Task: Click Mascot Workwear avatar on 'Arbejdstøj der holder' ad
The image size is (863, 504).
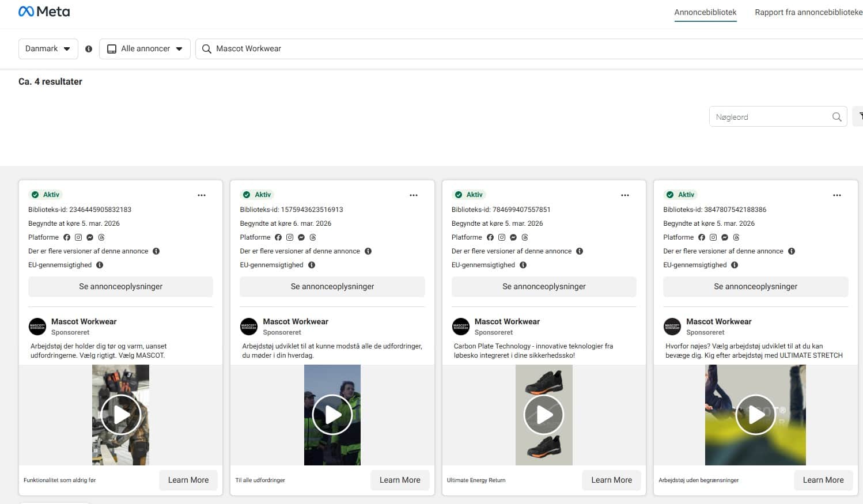Action: tap(37, 327)
